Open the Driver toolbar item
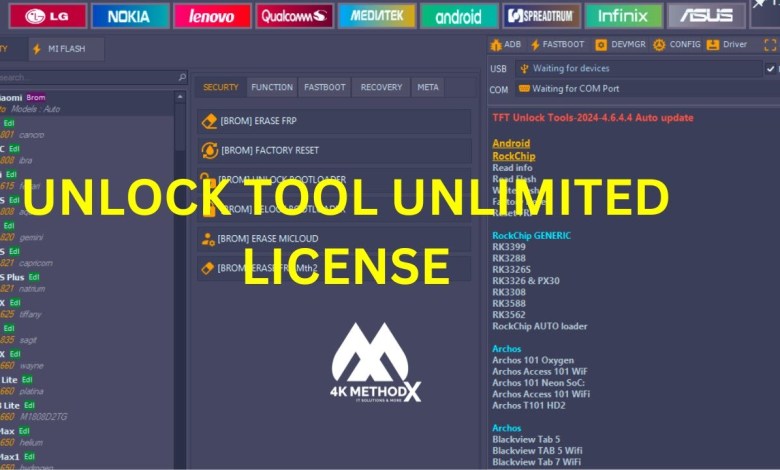780x470 pixels. click(x=727, y=44)
